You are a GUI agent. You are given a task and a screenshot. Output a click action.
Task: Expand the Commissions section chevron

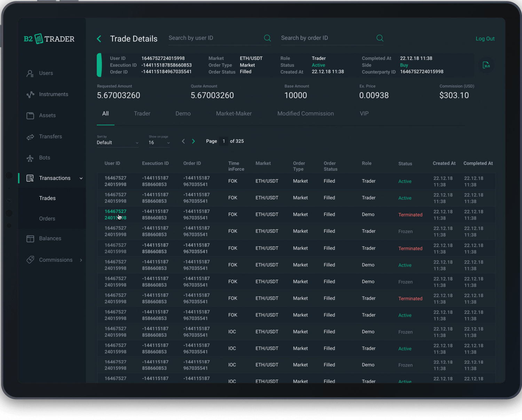pyautogui.click(x=81, y=260)
